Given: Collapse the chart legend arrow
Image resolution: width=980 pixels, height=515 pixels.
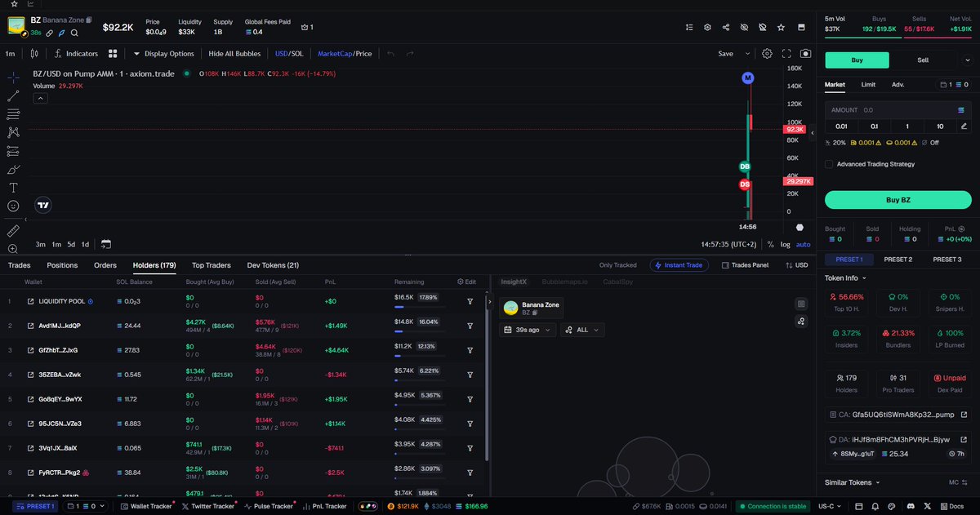Looking at the screenshot, I should (40, 98).
